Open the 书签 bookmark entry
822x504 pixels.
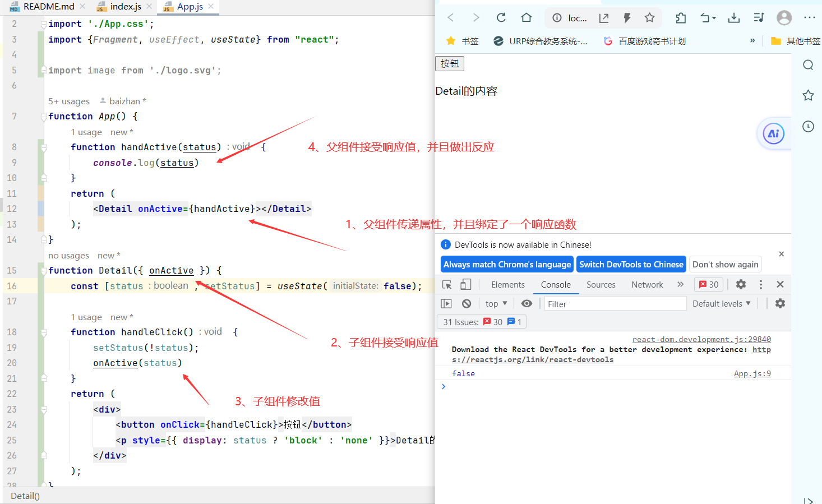coord(462,41)
